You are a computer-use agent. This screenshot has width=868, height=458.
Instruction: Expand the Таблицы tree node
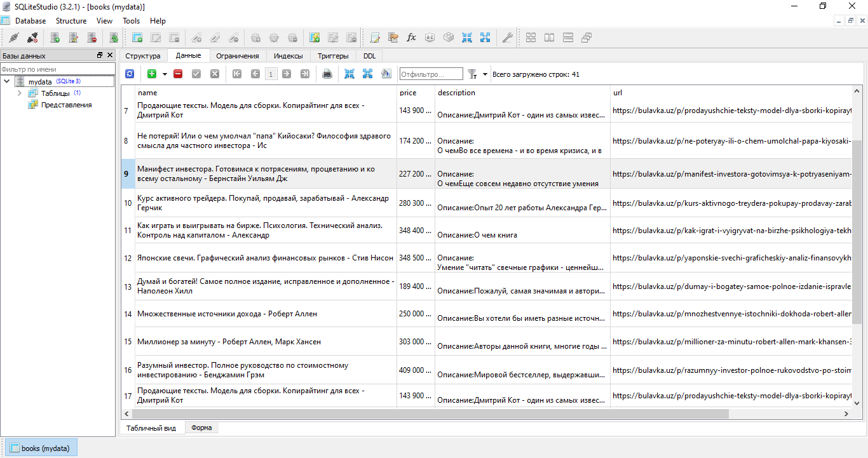(19, 93)
